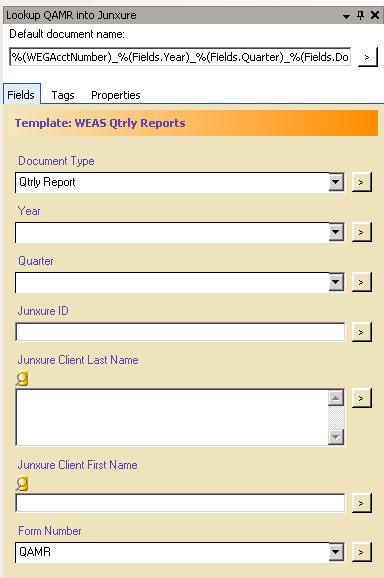This screenshot has width=384, height=578.
Task: Click arrow button beside Document Type field
Action: 362,182
